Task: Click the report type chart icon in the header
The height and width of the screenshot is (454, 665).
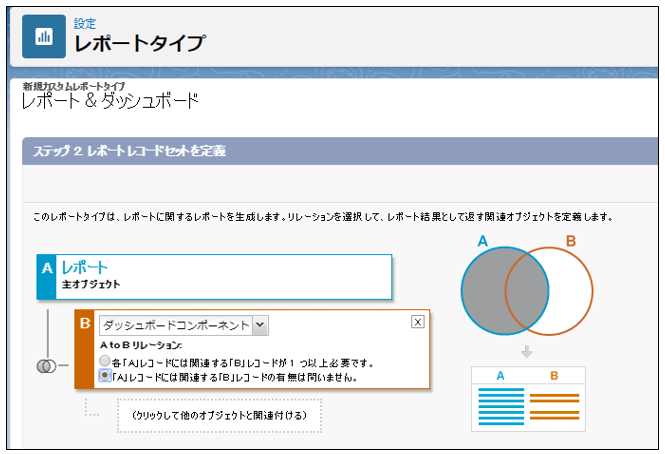Action: pos(44,36)
